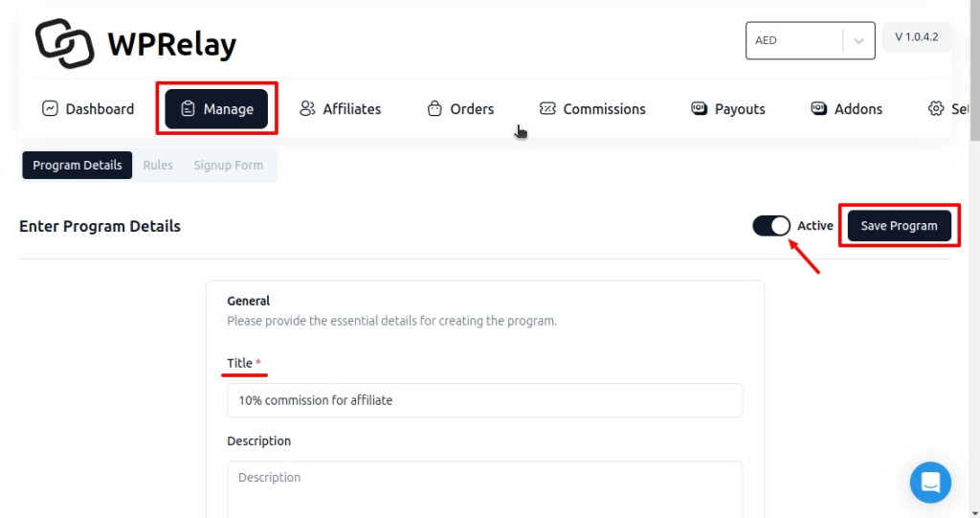Select the Program Details tab
The image size is (980, 518).
pos(78,165)
